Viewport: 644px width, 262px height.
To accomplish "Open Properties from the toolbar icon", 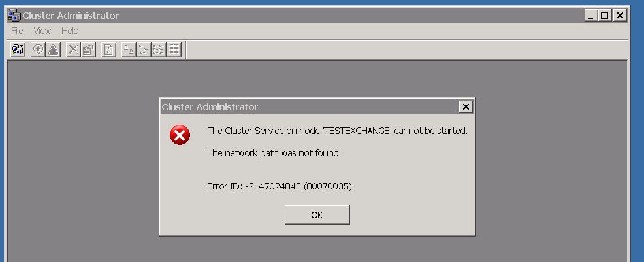I will 88,50.
